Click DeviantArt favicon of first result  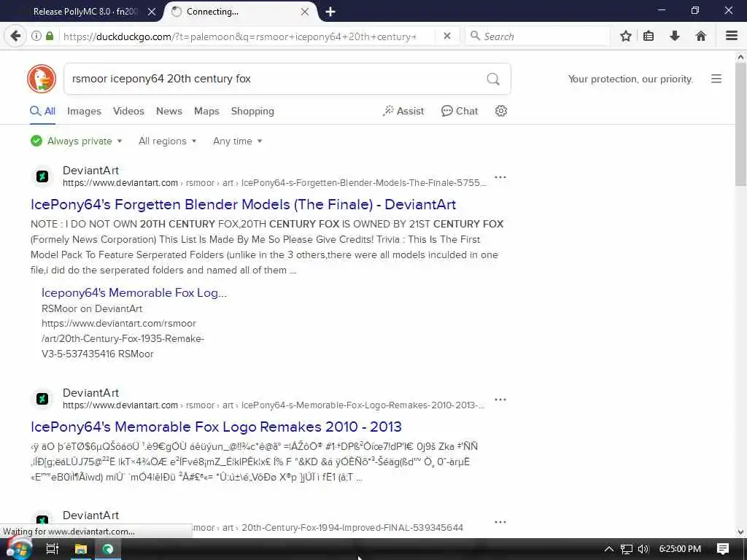click(42, 176)
